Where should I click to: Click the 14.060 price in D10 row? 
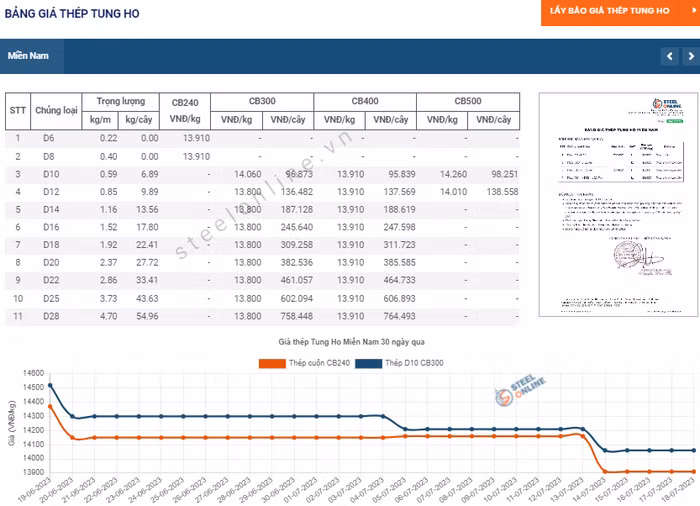[x=248, y=174]
